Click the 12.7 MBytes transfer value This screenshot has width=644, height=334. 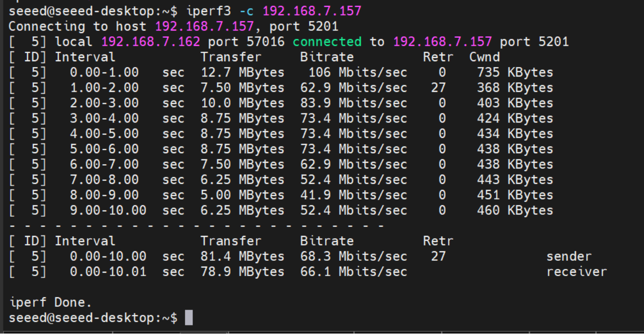point(242,72)
